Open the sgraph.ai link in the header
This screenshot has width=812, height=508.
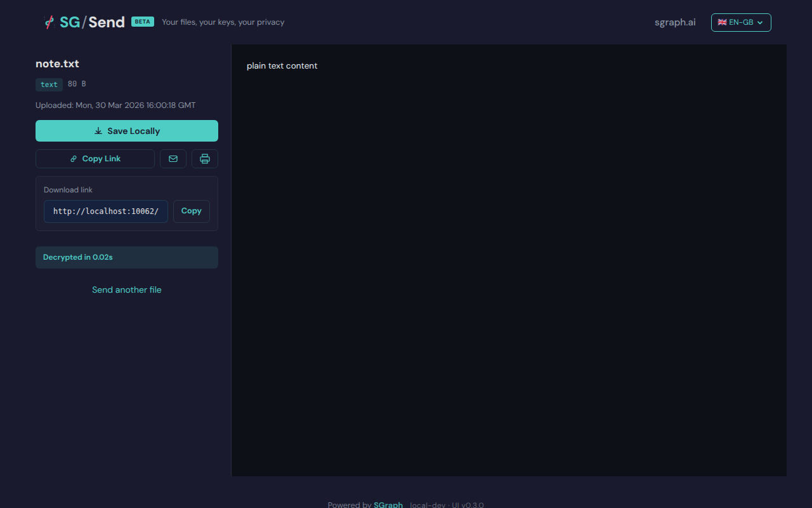(675, 22)
